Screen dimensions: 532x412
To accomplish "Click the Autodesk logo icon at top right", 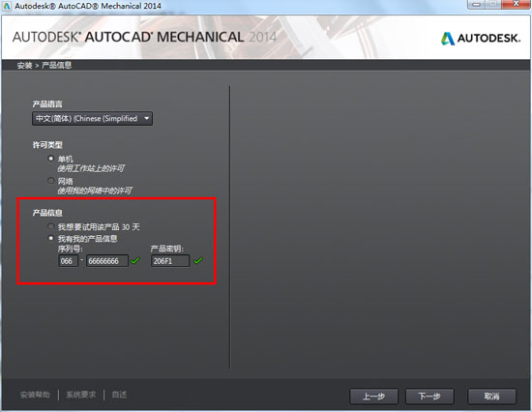I will click(448, 39).
